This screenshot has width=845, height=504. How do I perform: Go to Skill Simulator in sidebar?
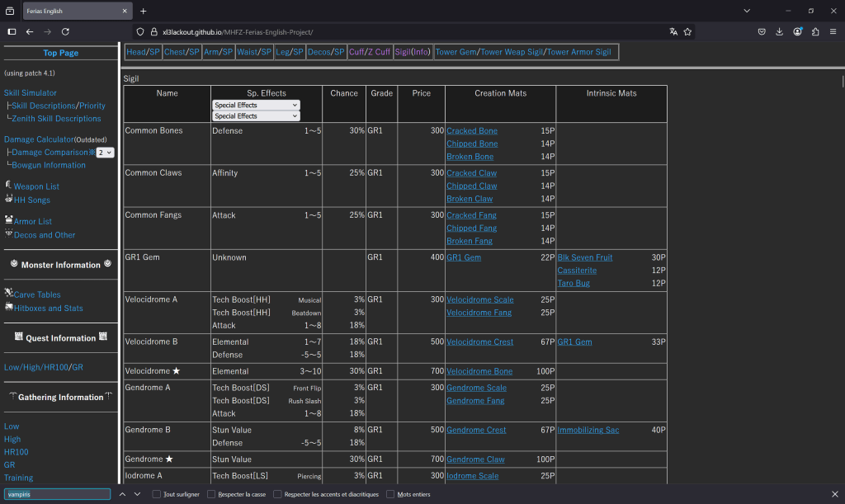tap(31, 93)
